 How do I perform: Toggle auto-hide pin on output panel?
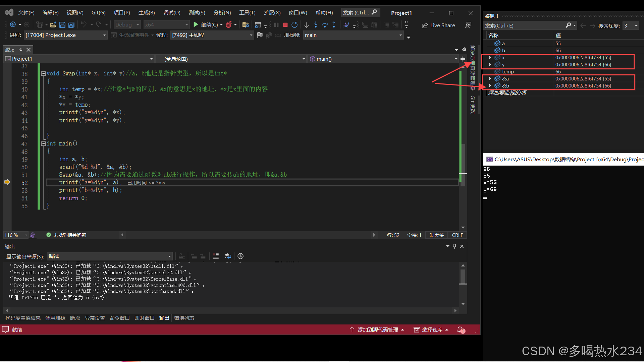(454, 246)
